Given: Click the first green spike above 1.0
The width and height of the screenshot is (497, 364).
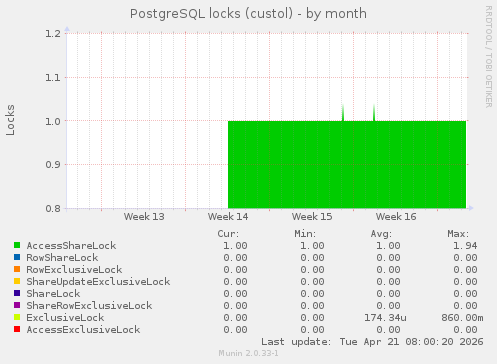Looking at the screenshot, I should click(x=343, y=113).
